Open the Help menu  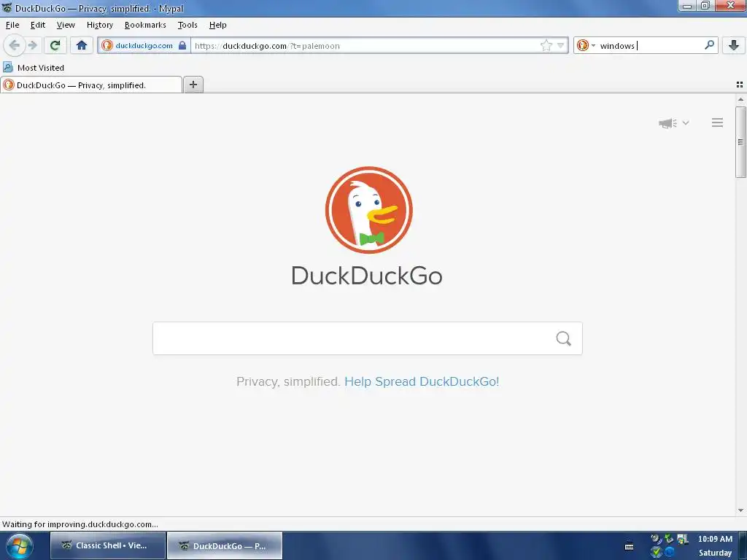217,25
